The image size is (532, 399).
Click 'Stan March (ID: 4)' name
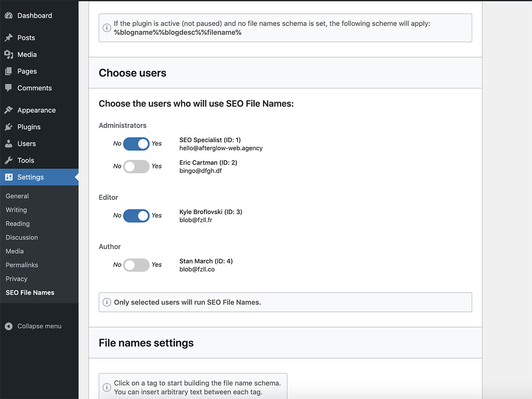(x=206, y=261)
